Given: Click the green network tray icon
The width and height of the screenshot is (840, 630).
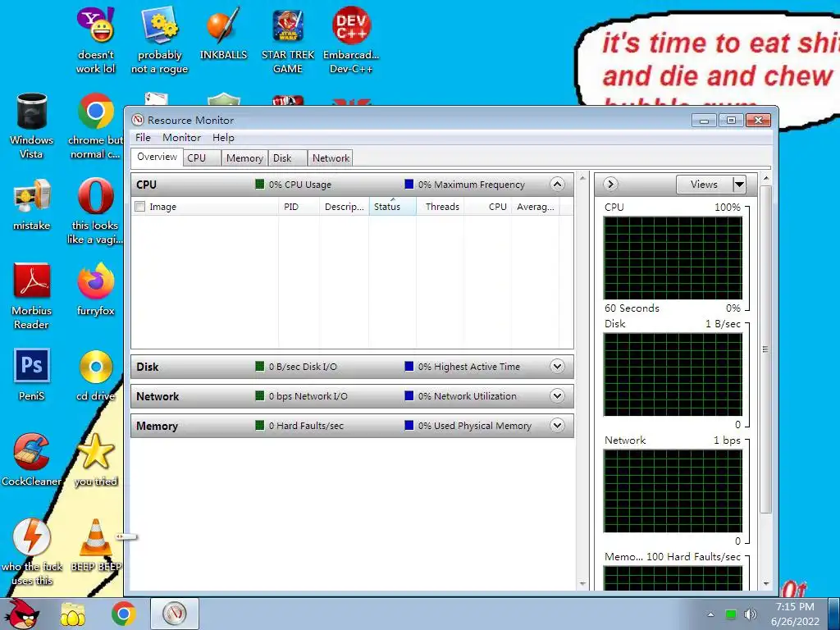Looking at the screenshot, I should pos(730,614).
